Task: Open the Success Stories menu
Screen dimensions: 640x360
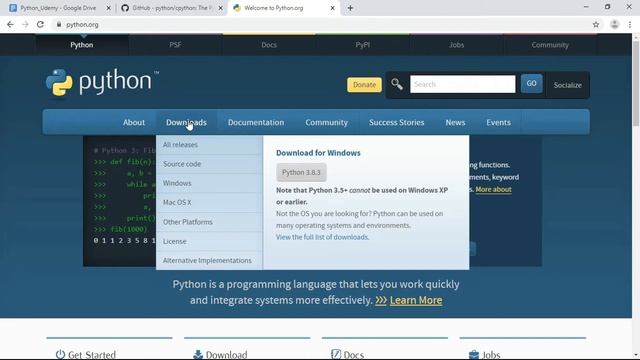Action: click(397, 122)
